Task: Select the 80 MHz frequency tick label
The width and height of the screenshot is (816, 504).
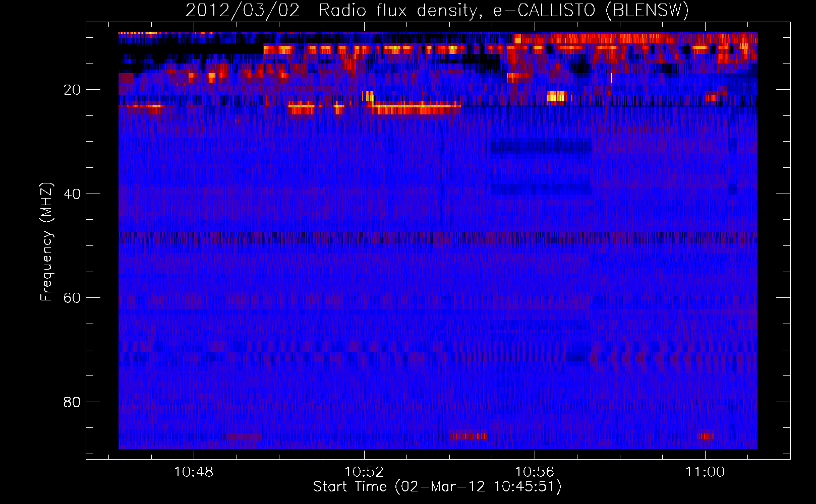Action: (x=72, y=402)
